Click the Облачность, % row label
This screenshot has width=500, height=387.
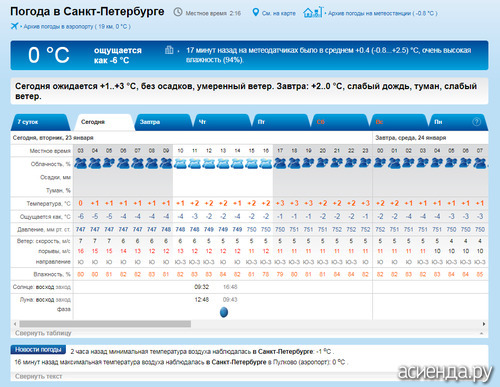[51, 164]
